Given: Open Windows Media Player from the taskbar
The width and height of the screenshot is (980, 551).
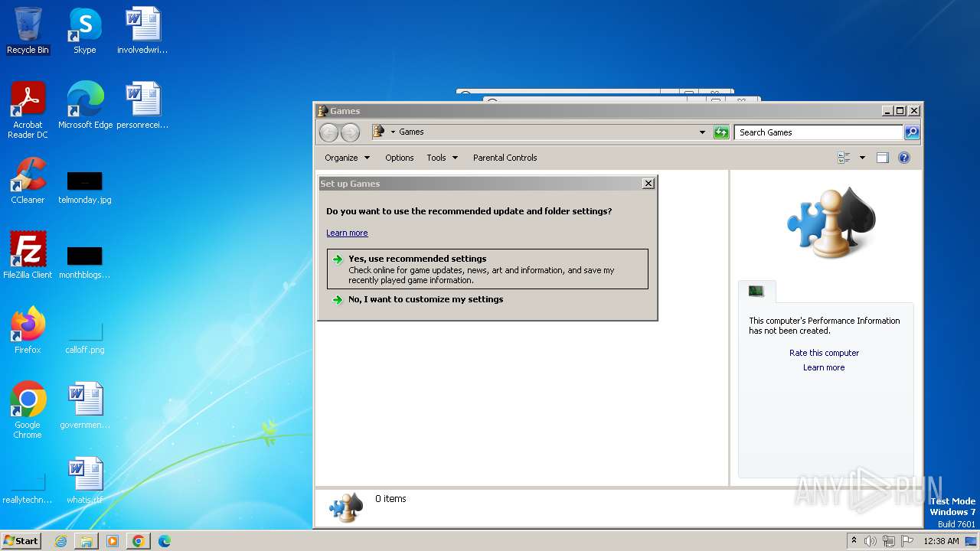Looking at the screenshot, I should point(113,541).
